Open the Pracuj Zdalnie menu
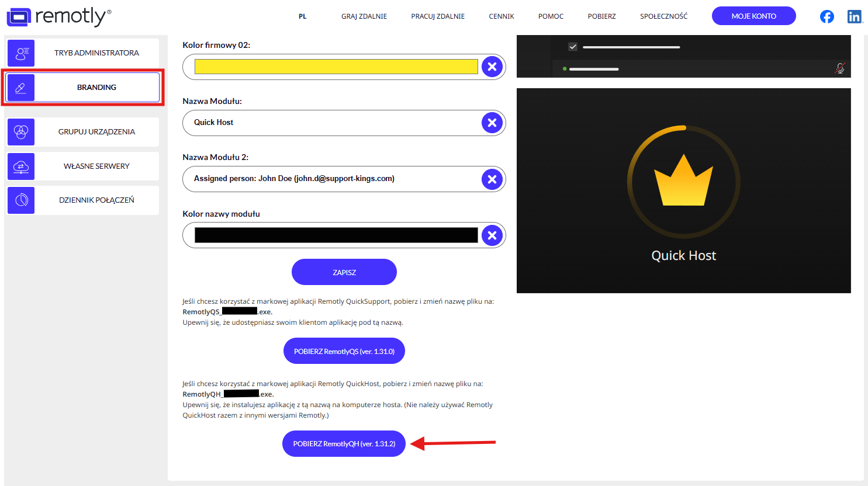 [x=438, y=16]
